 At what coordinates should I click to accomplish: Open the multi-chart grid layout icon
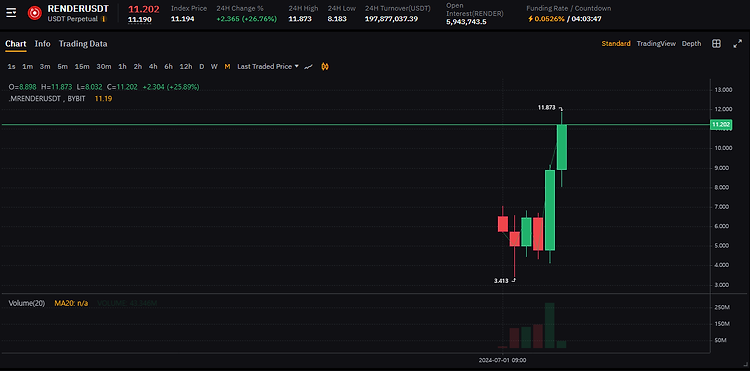point(717,44)
